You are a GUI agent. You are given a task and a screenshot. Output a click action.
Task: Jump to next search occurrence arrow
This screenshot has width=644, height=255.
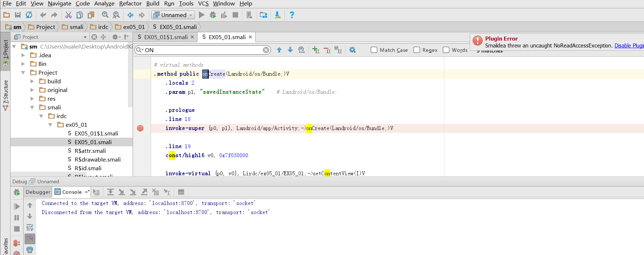pyautogui.click(x=290, y=50)
